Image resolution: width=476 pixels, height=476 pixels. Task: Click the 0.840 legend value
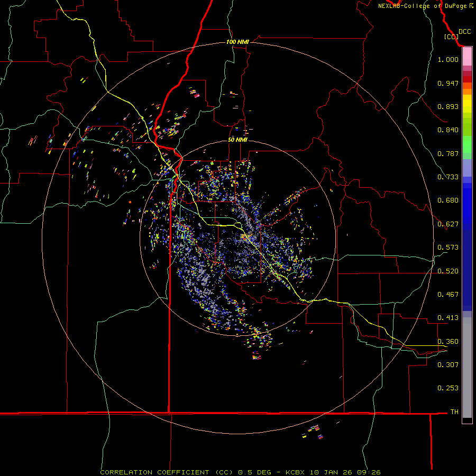point(448,130)
